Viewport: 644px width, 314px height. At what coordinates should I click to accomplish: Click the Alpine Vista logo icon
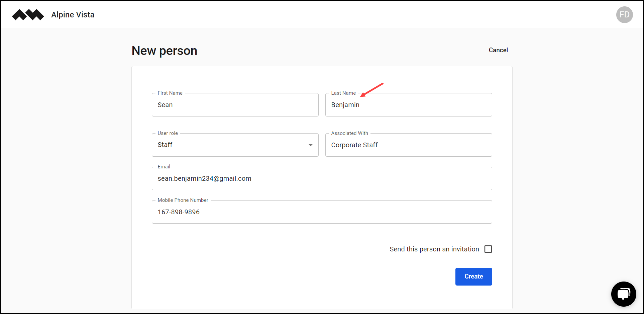click(28, 14)
